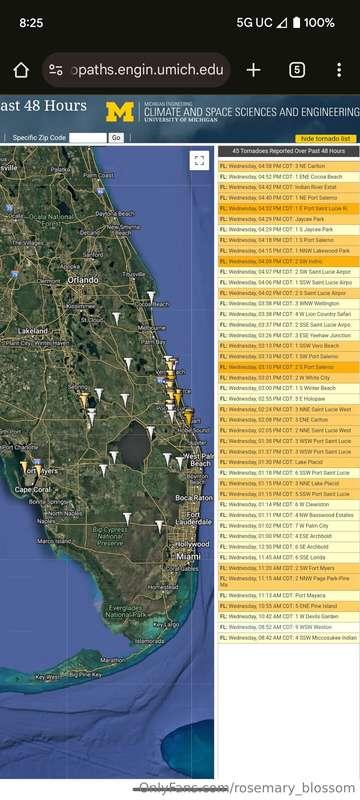The height and width of the screenshot is (800, 360).
Task: Select the 04:06 PM 1 SSW Saint Lucie Airport report
Action: (289, 283)
